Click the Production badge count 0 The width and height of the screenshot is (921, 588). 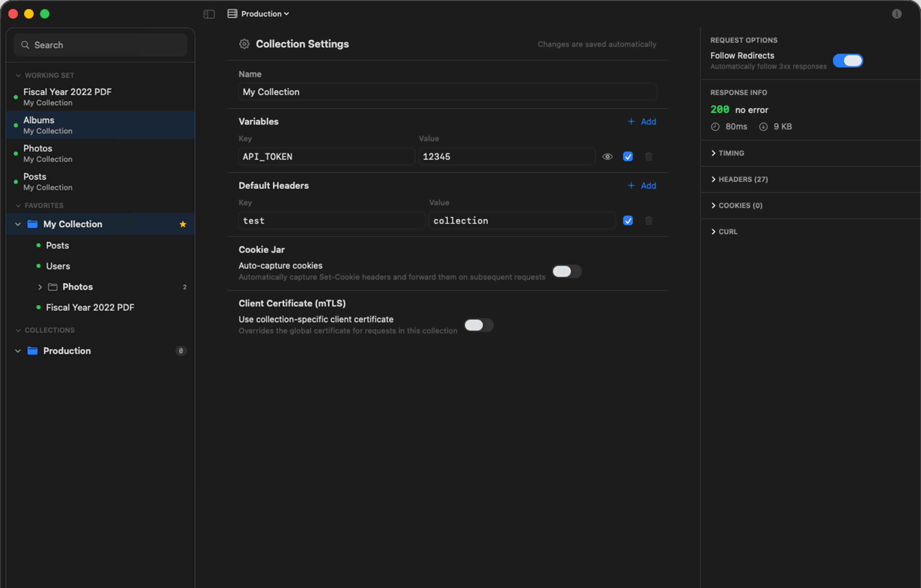point(181,351)
